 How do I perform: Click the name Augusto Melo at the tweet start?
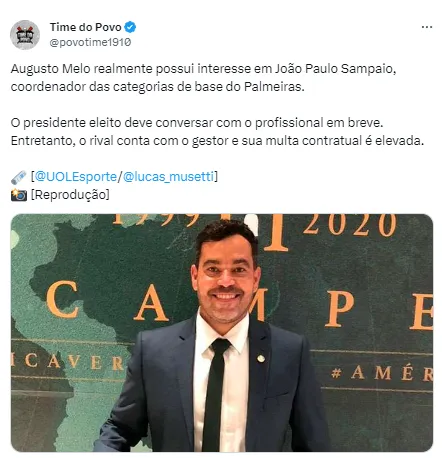coord(51,69)
